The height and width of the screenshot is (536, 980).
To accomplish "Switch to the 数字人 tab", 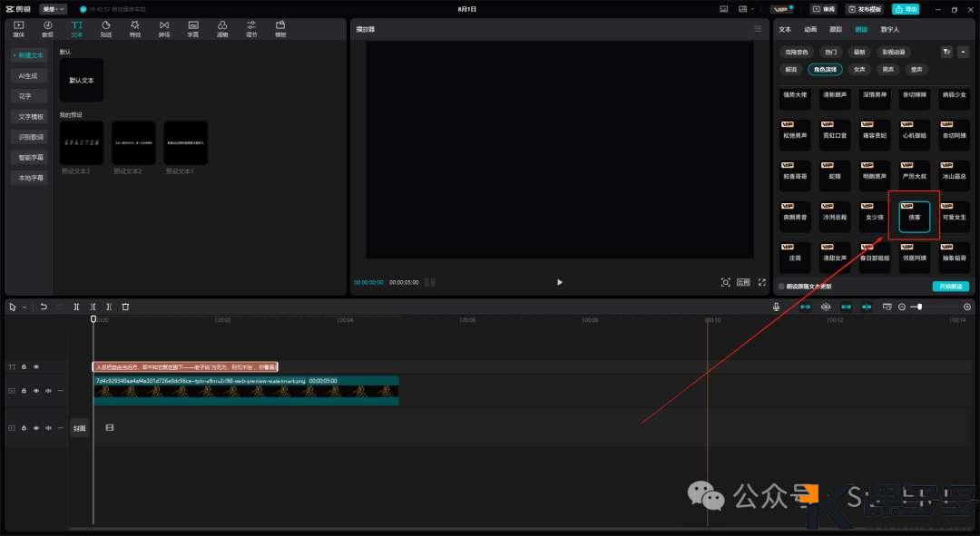I will (x=889, y=29).
